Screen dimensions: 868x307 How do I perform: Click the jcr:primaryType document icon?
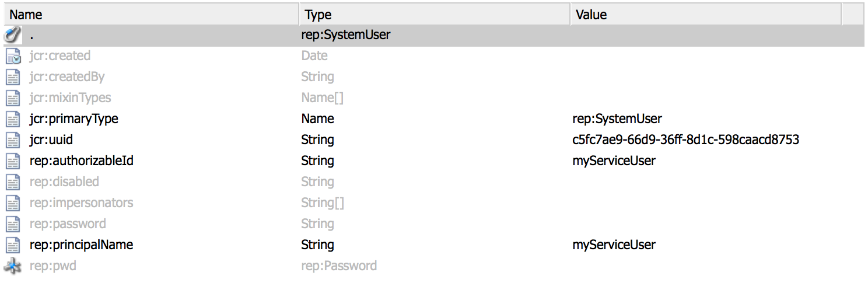12,119
